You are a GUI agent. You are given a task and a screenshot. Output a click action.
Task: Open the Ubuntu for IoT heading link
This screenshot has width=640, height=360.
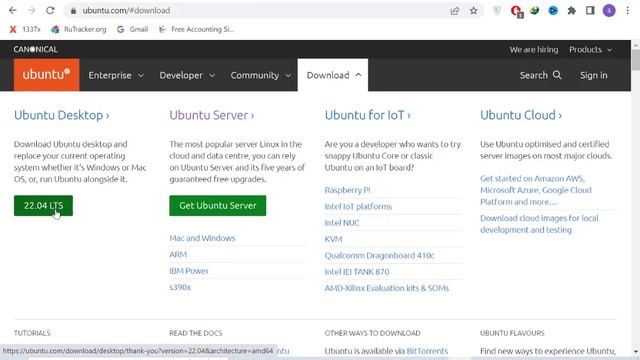tap(367, 115)
